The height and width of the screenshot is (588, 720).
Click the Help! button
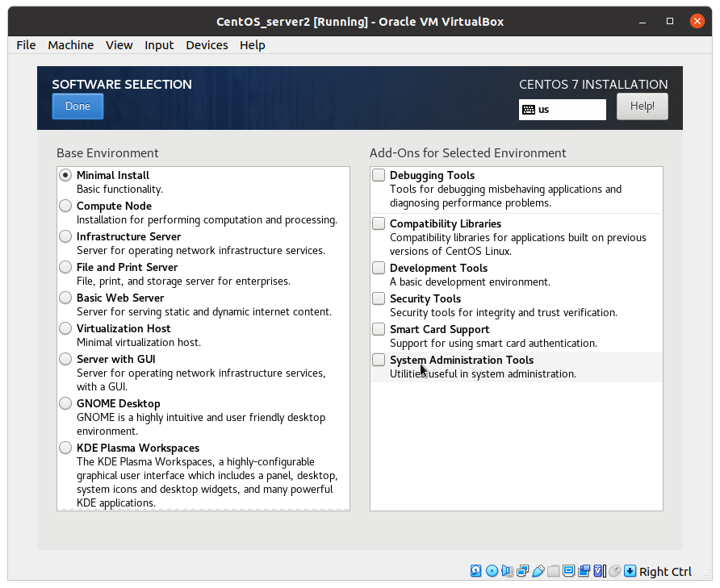642,106
